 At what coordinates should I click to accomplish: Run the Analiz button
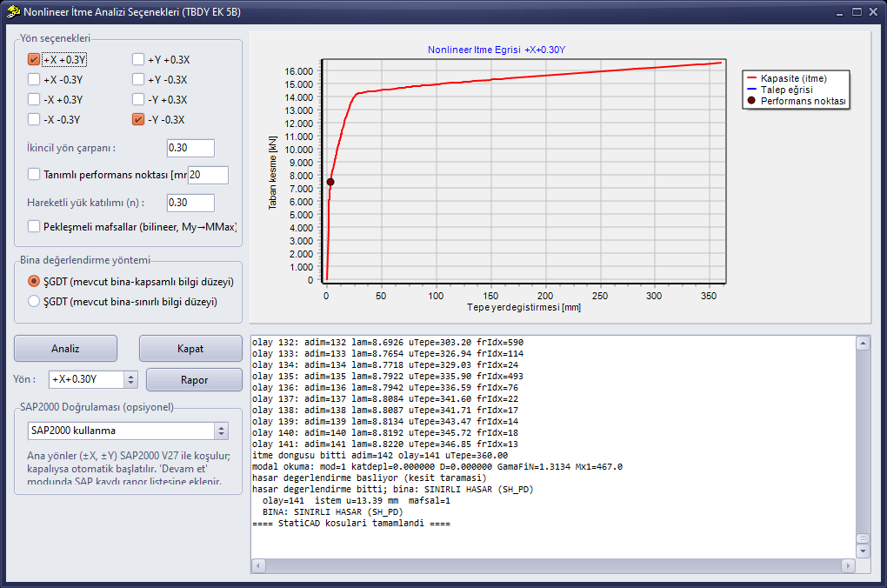tap(65, 349)
